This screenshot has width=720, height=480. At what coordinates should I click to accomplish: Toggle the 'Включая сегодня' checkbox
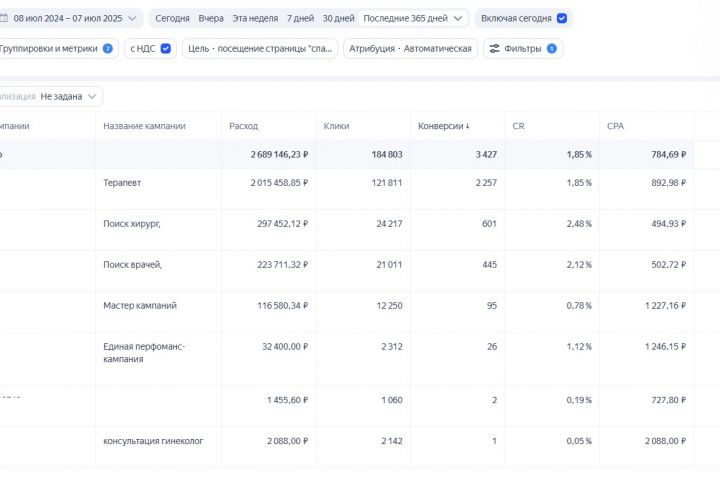(562, 18)
